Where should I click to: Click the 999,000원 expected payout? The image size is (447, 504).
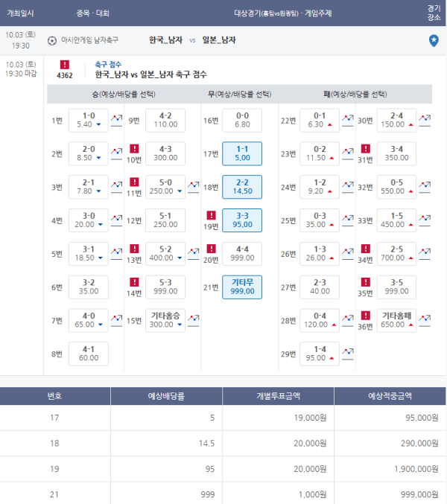click(419, 494)
